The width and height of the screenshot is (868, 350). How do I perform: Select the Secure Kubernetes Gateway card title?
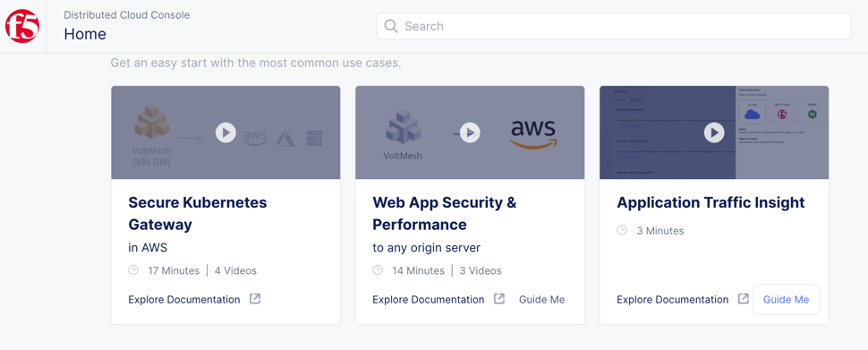(x=198, y=213)
